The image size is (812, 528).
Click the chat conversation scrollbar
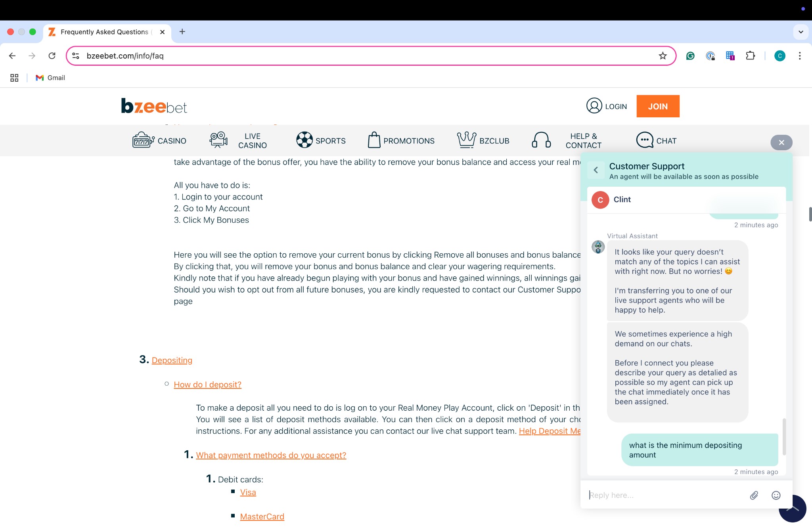[x=784, y=436]
